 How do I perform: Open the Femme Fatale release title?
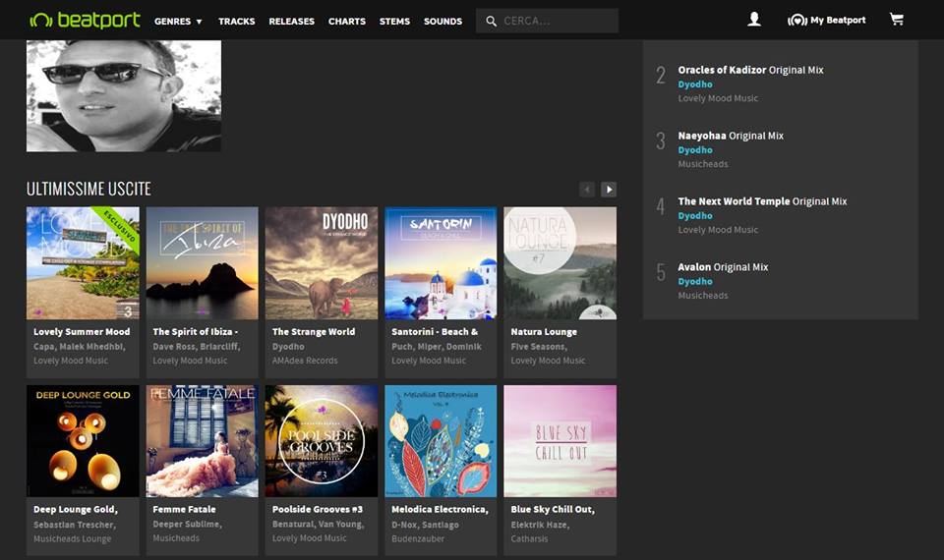(x=184, y=510)
